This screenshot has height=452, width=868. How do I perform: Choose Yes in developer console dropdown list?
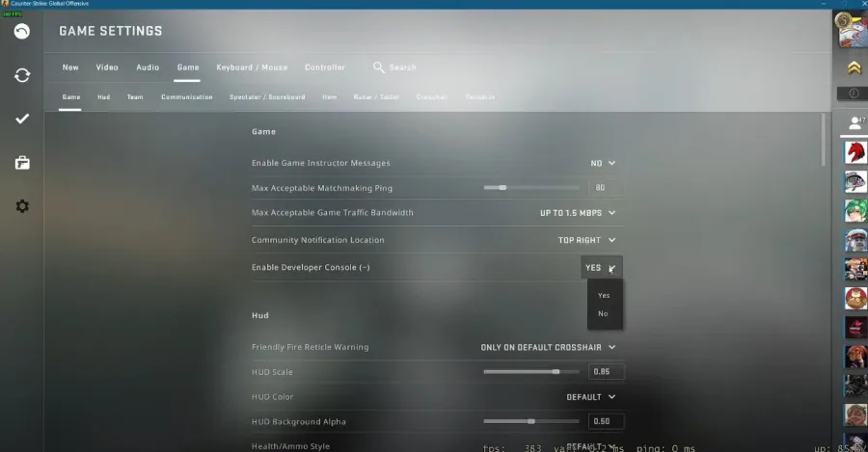click(604, 296)
